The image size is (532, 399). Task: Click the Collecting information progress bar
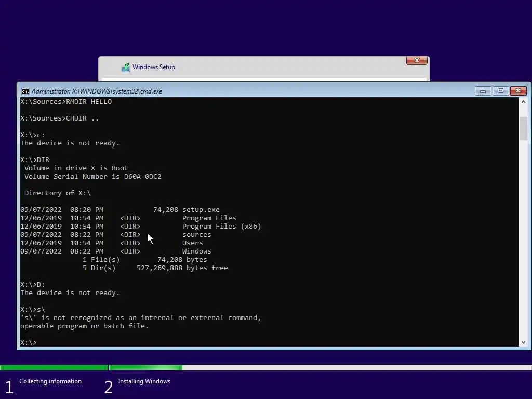(54, 368)
